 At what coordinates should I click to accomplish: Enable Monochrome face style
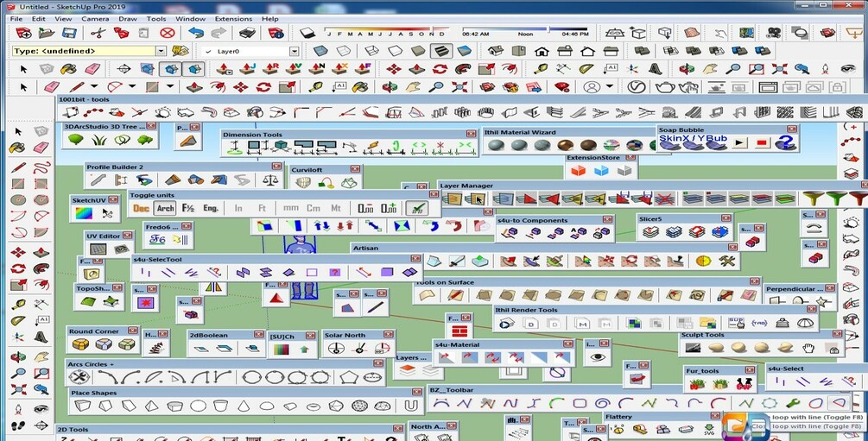(x=465, y=52)
